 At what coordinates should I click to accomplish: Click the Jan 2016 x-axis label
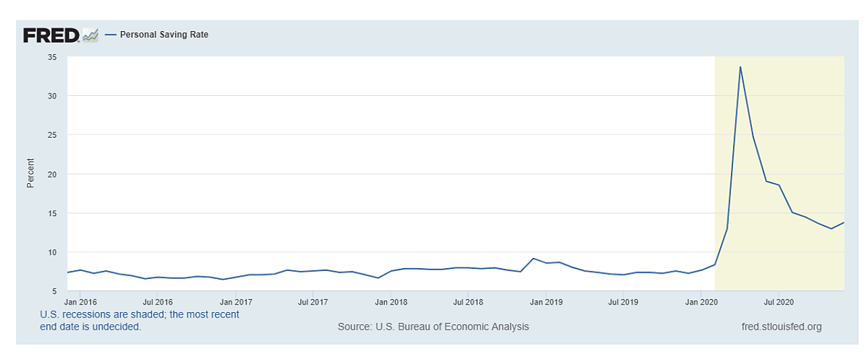(80, 301)
